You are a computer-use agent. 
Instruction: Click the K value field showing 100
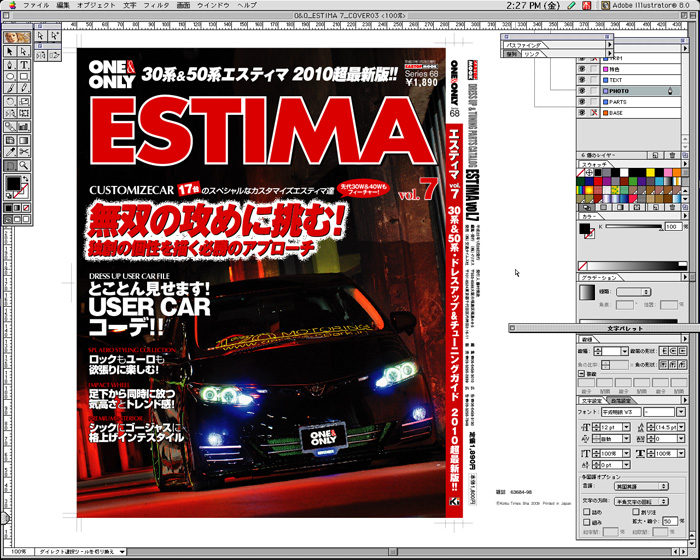coord(673,227)
